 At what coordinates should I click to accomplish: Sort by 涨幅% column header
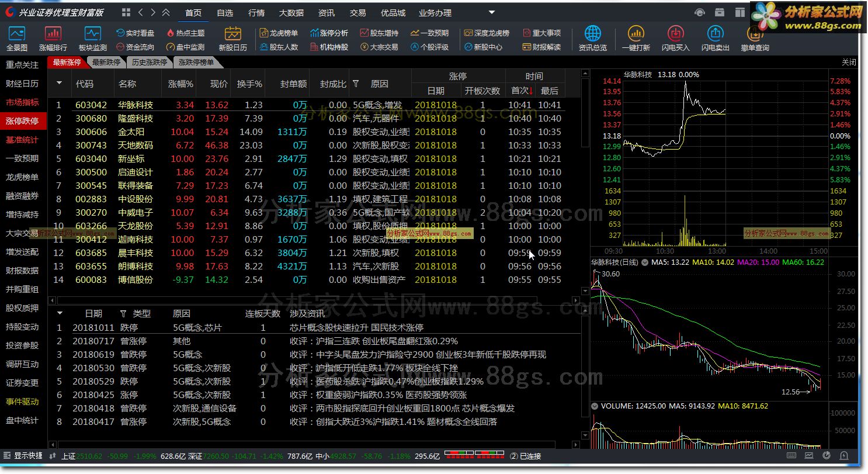point(180,84)
